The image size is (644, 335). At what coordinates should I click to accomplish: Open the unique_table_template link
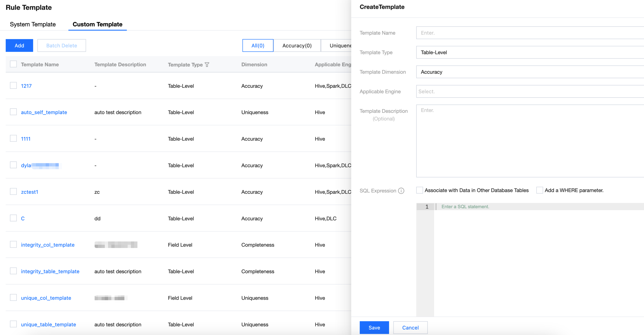tap(49, 324)
